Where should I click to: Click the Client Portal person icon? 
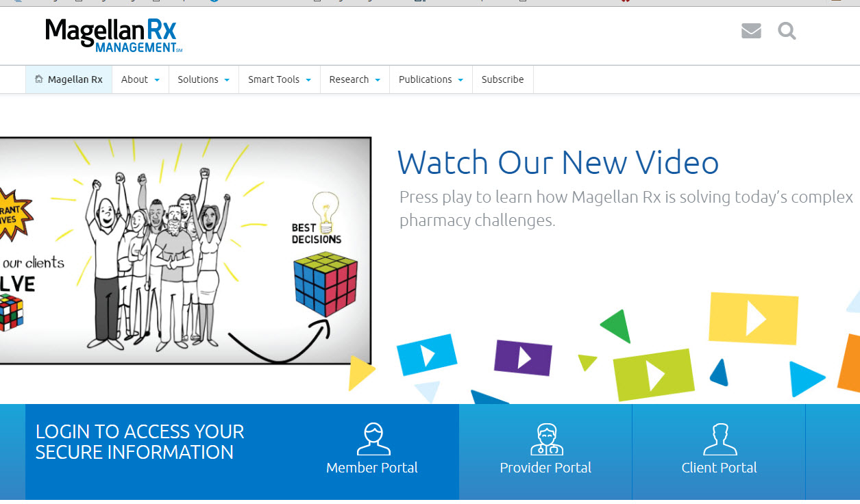click(720, 439)
